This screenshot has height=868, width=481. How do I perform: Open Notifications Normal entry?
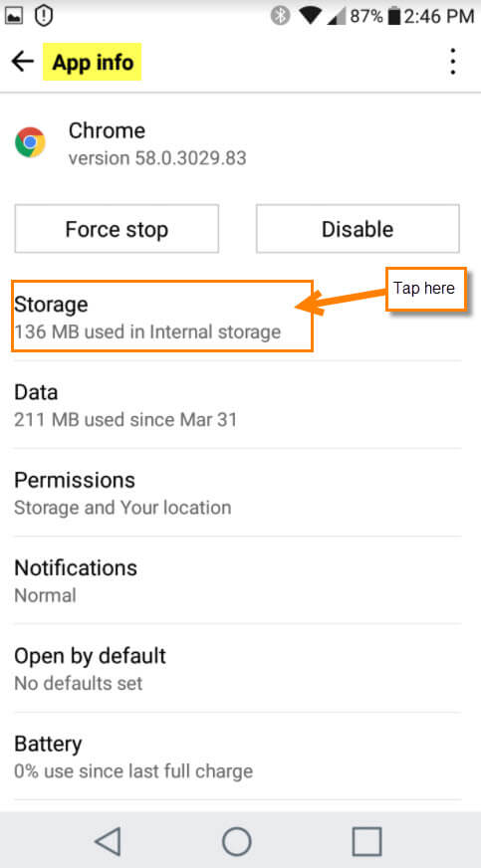pos(237,580)
